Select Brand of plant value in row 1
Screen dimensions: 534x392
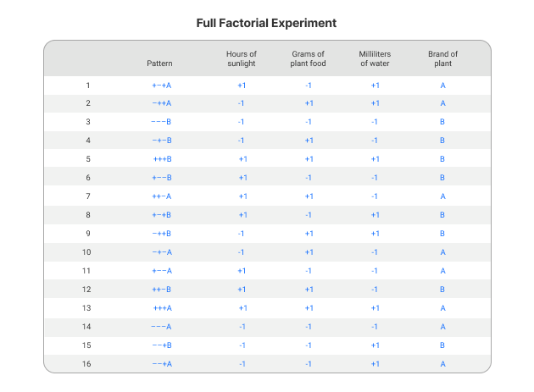(442, 85)
